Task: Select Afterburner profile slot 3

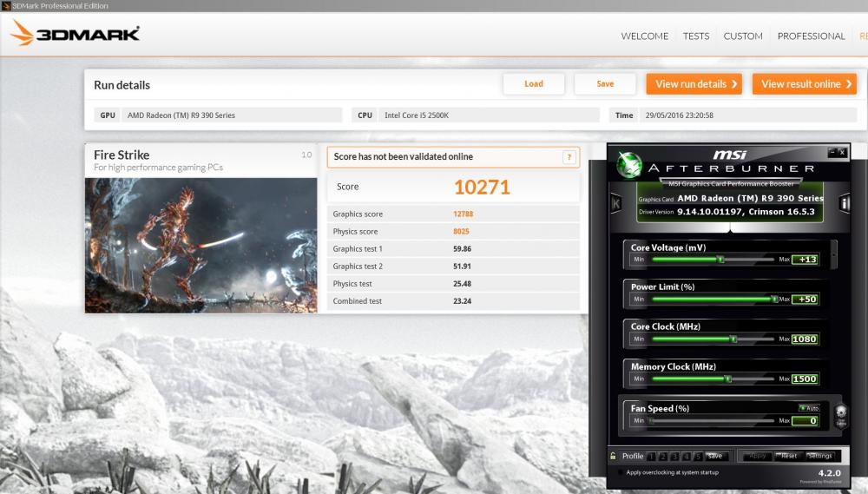Action: 674,457
